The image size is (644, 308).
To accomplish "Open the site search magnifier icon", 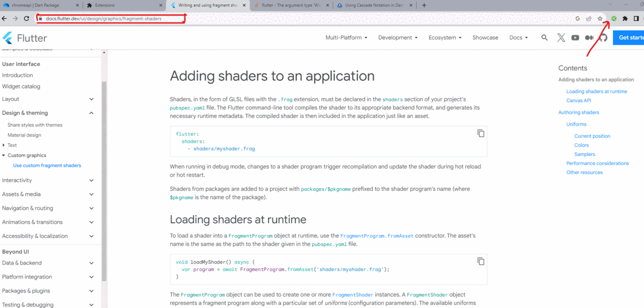I will 545,38.
